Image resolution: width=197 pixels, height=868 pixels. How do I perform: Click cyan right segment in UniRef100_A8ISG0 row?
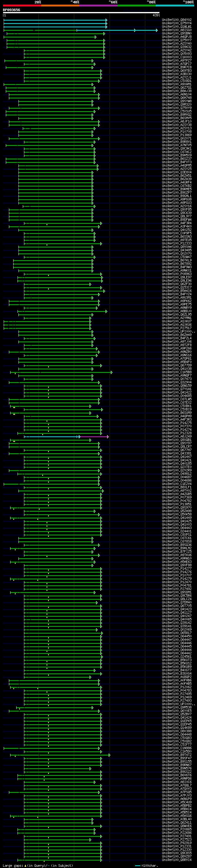pos(117,30)
